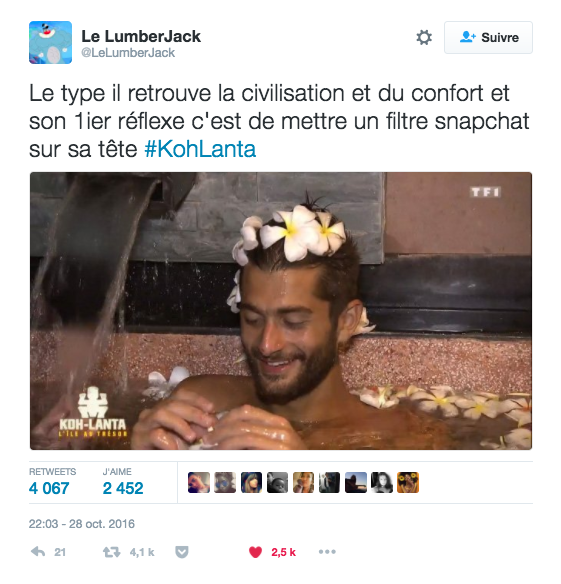Open the #KohLanta hashtag
The height and width of the screenshot is (584, 561).
click(x=200, y=149)
